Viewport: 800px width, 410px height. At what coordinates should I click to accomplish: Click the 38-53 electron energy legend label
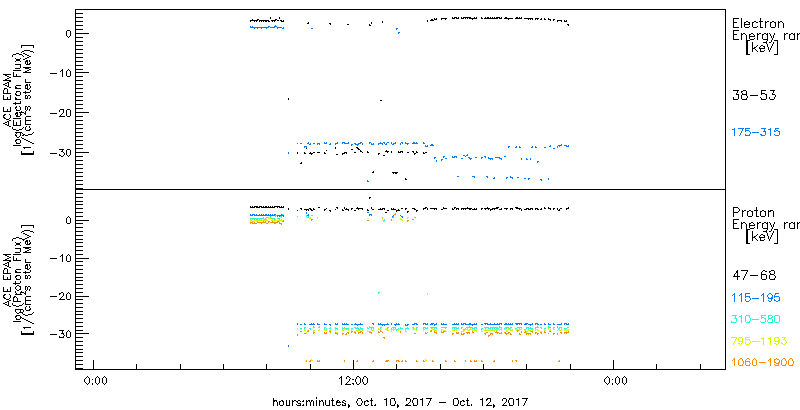754,96
